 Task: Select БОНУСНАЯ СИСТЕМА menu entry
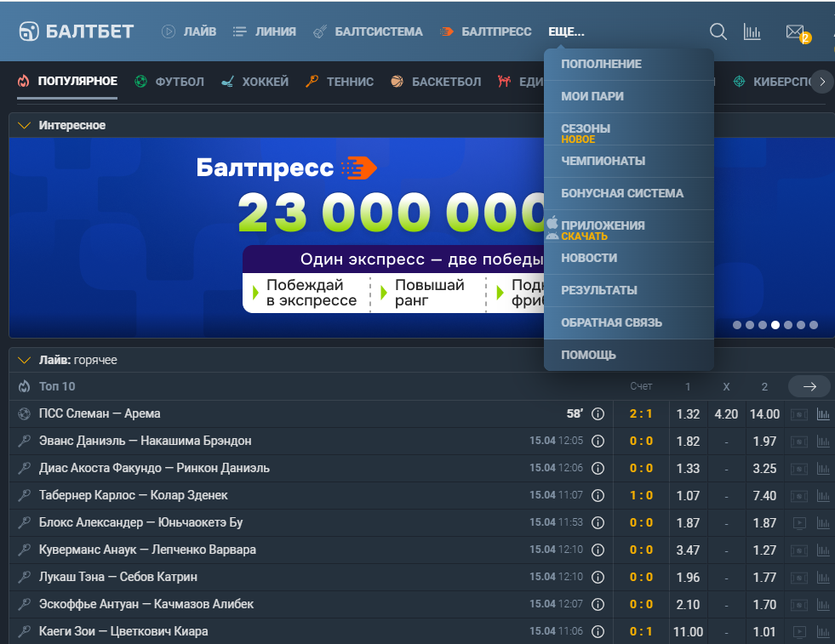[x=629, y=193]
